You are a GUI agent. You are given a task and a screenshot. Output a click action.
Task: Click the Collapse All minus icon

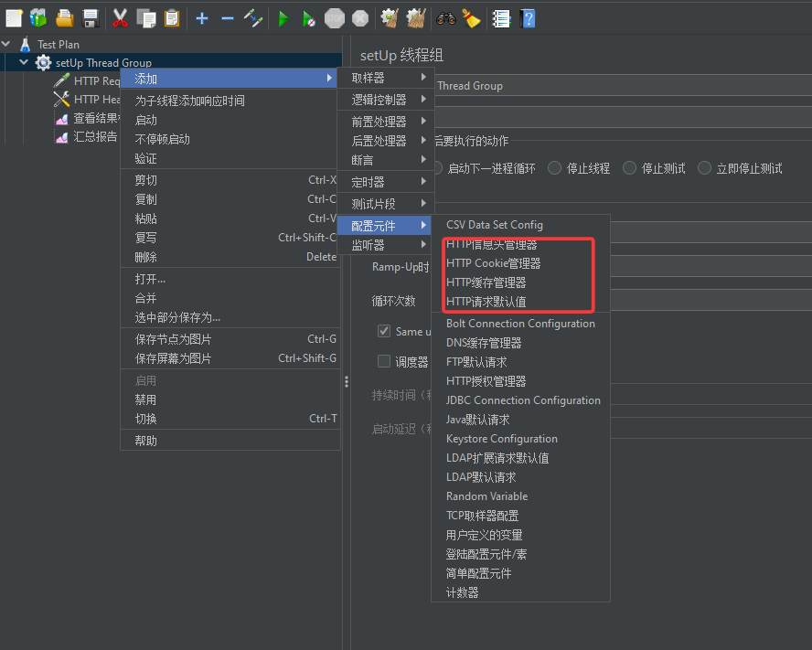(x=228, y=18)
